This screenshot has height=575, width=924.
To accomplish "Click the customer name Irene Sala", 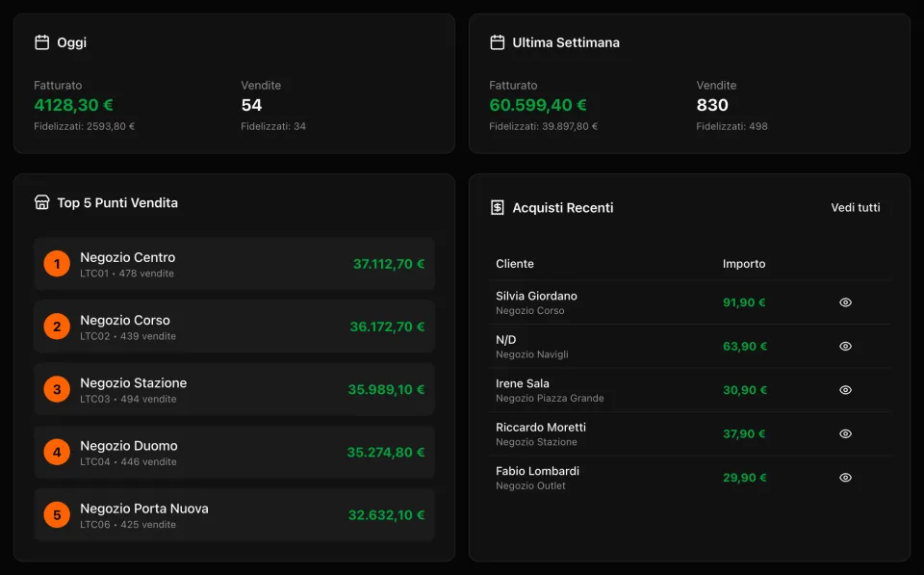I will (522, 383).
